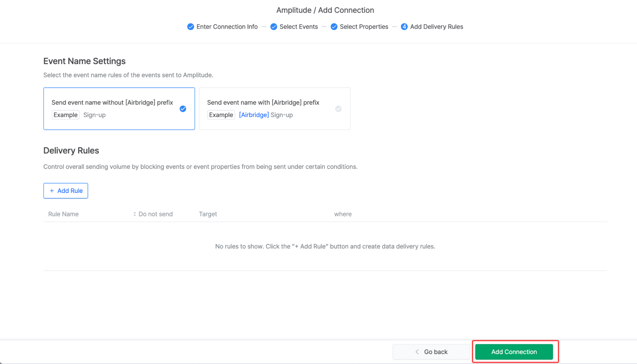637x364 pixels.
Task: Click the blue [Airbridge] example text
Action: coord(254,115)
